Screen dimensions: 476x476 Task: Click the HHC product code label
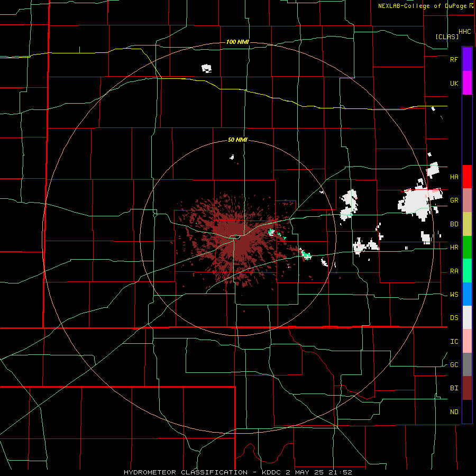click(464, 32)
